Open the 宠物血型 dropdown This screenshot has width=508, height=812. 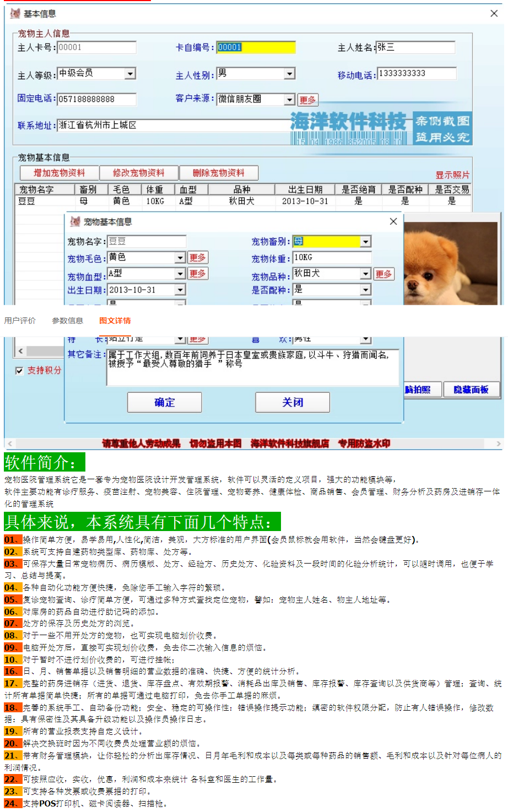pos(180,274)
